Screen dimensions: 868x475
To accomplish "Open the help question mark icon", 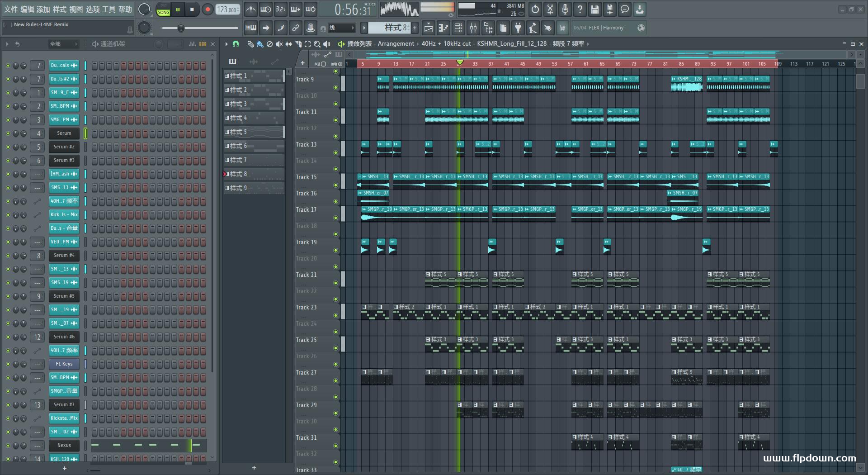I will pyautogui.click(x=580, y=9).
